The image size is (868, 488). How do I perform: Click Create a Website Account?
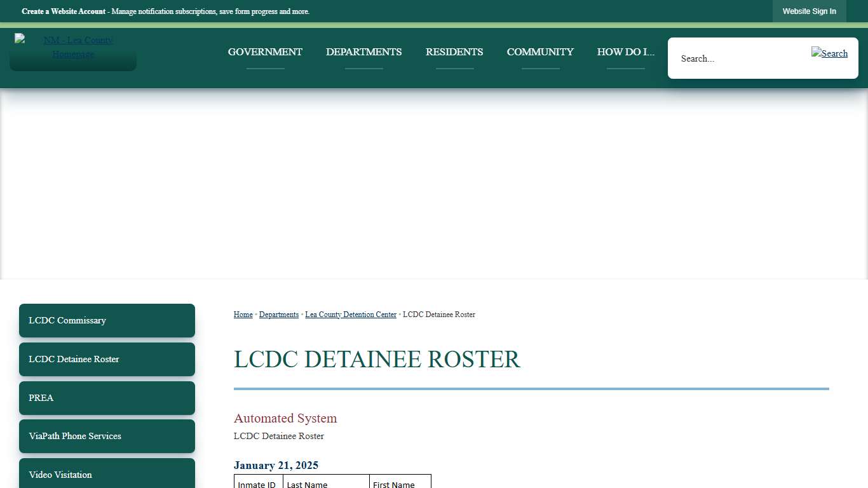pos(63,11)
